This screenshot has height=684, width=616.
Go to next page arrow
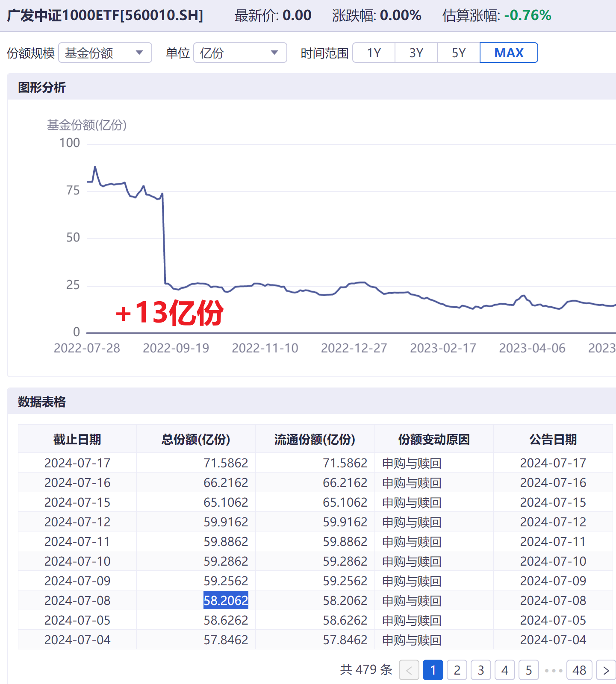(x=606, y=670)
